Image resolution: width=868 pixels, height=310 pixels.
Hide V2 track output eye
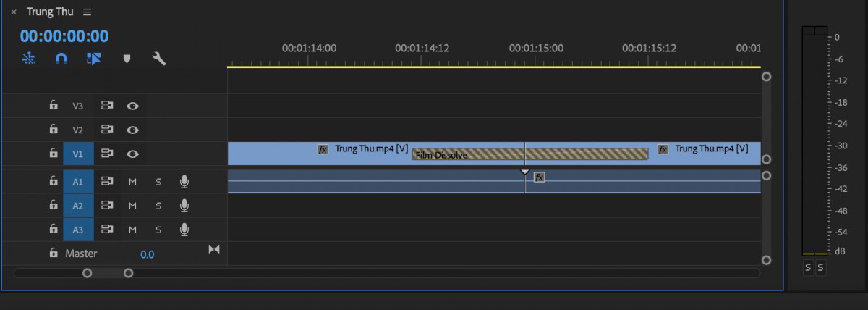tap(132, 130)
